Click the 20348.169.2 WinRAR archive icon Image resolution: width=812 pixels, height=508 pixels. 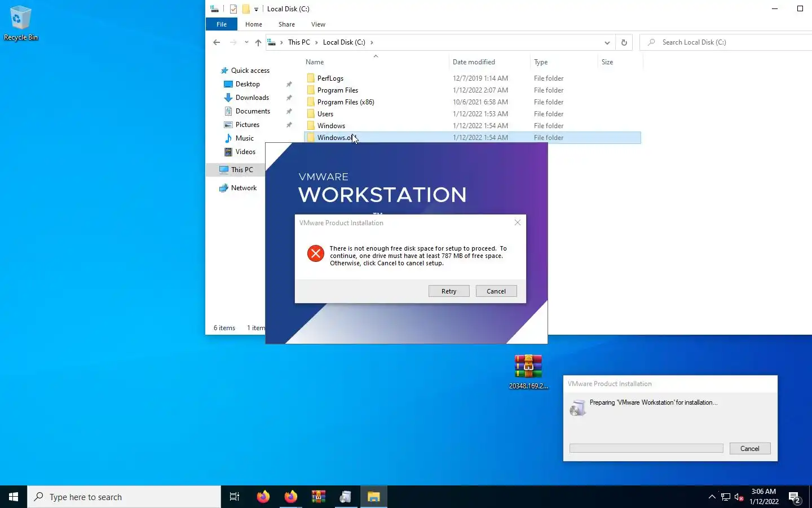[528, 372]
